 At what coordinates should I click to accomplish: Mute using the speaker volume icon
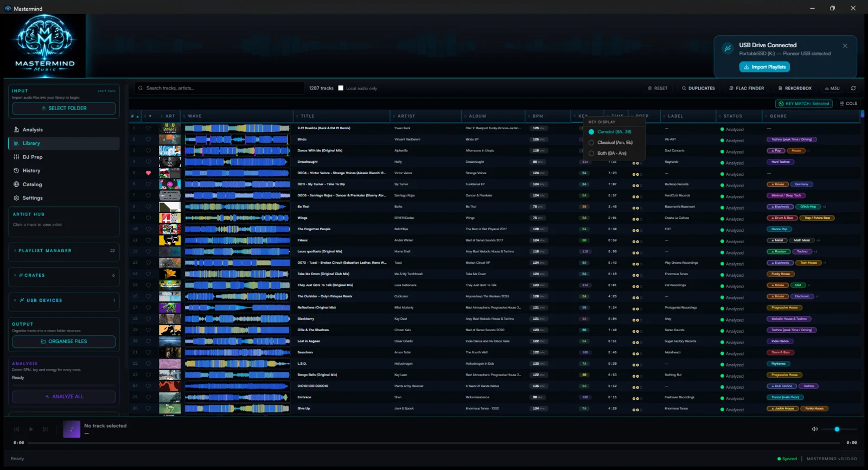tap(814, 429)
